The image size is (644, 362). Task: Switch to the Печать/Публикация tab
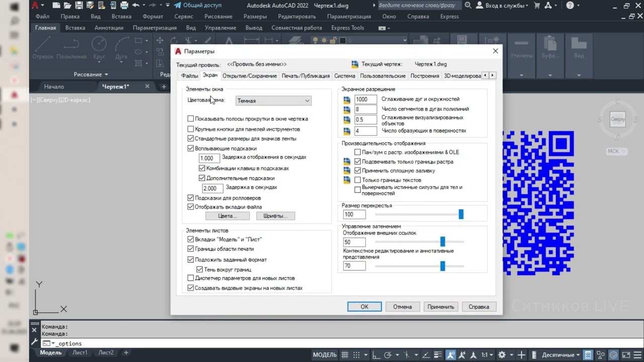click(x=305, y=76)
